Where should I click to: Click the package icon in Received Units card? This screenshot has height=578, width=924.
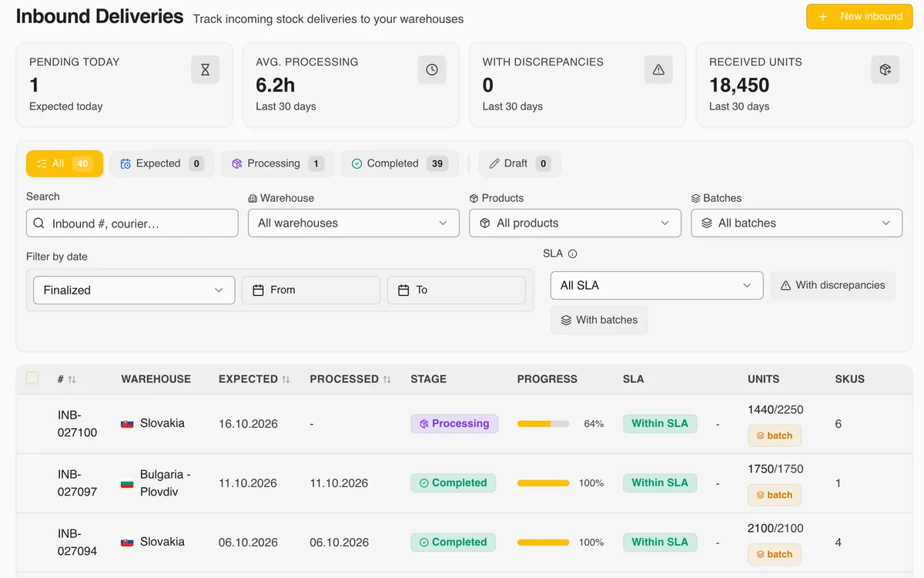pyautogui.click(x=885, y=69)
